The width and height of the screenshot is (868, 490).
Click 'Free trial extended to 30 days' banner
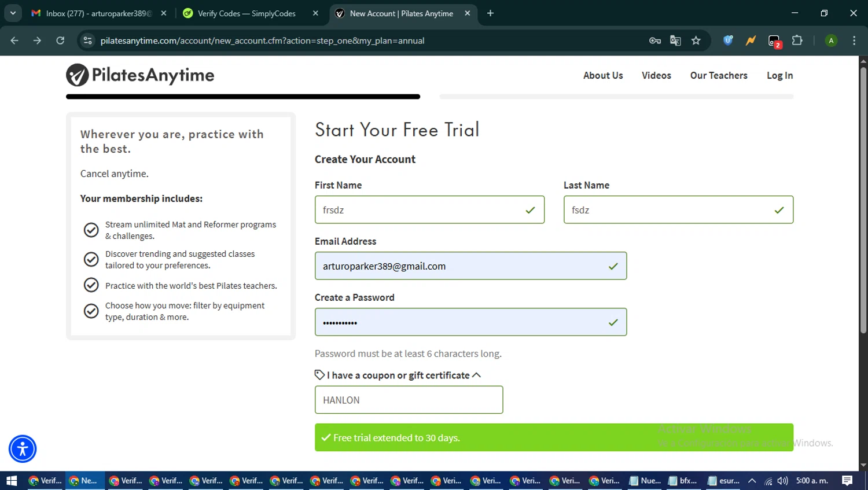pos(554,437)
